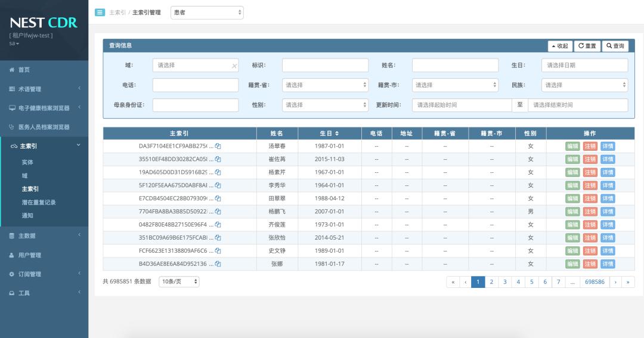Copy master index of 齐俊莲 row
Screen dimensions: 644x338
(x=218, y=225)
